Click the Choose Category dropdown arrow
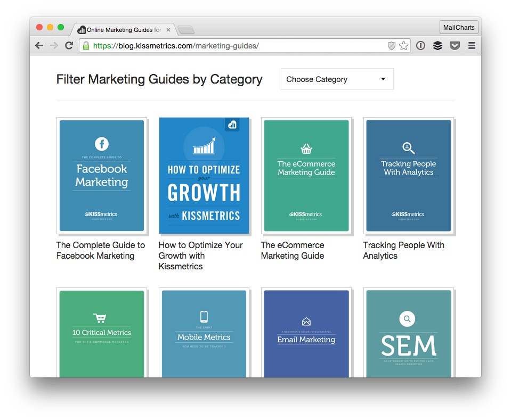511x420 pixels. pyautogui.click(x=383, y=79)
